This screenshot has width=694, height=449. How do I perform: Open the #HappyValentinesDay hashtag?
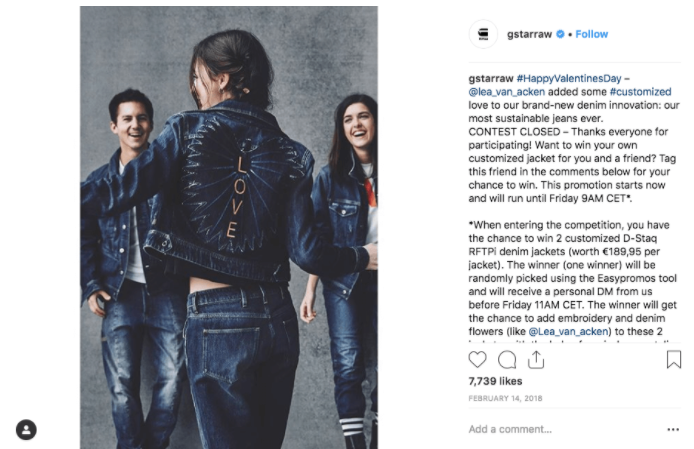[x=569, y=78]
